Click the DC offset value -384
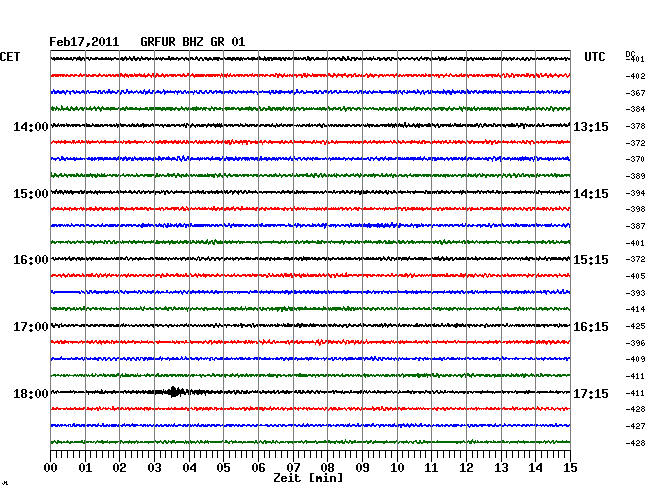This screenshot has height=494, width=650. [x=635, y=109]
